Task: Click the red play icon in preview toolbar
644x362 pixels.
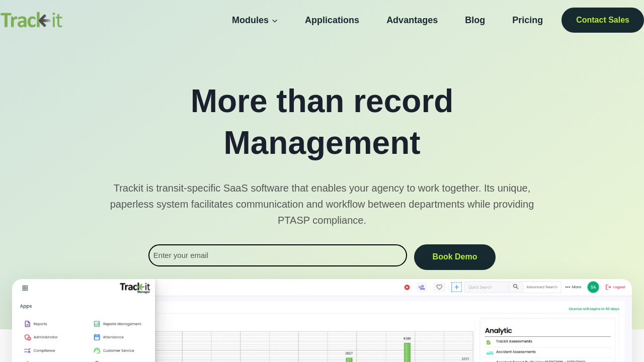Action: pyautogui.click(x=407, y=287)
